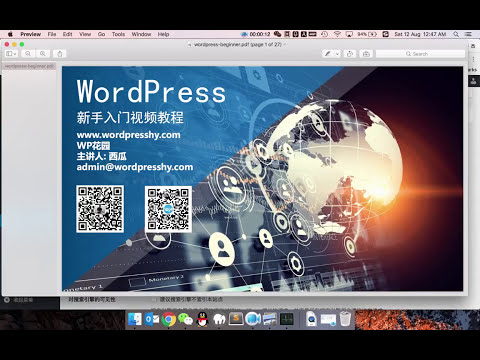This screenshot has width=480, height=360.
Task: Click the 主讲人: 西瓜 text on slide
Action: [x=102, y=156]
